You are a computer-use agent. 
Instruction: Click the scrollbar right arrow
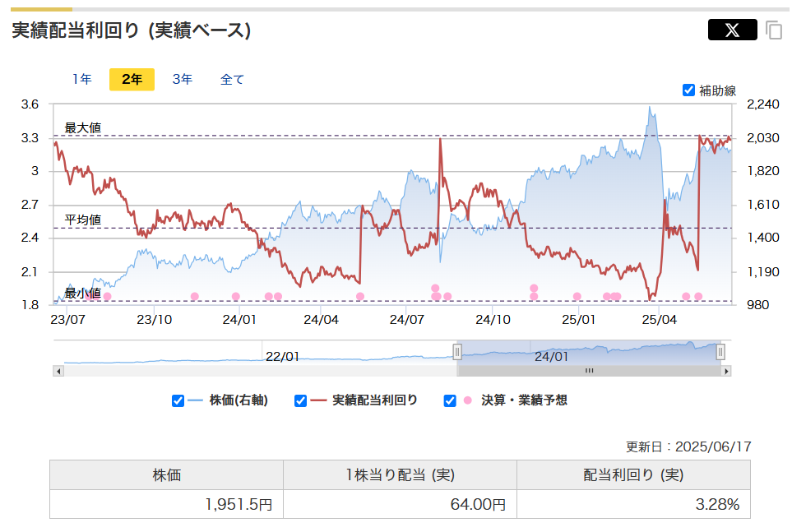point(725,371)
